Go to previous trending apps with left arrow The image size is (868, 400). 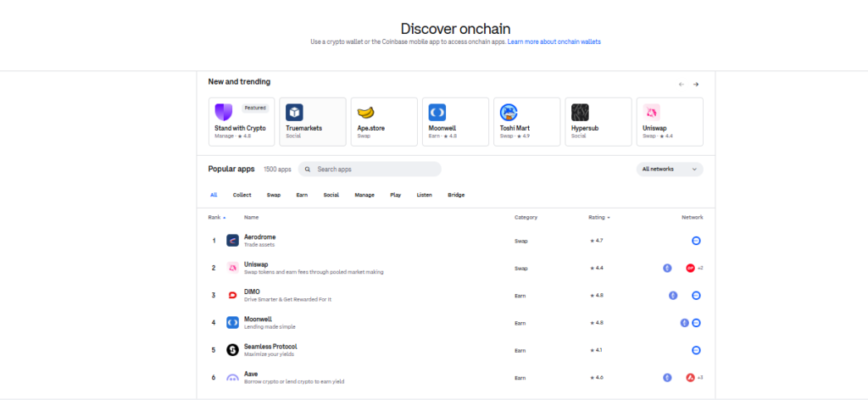point(682,85)
